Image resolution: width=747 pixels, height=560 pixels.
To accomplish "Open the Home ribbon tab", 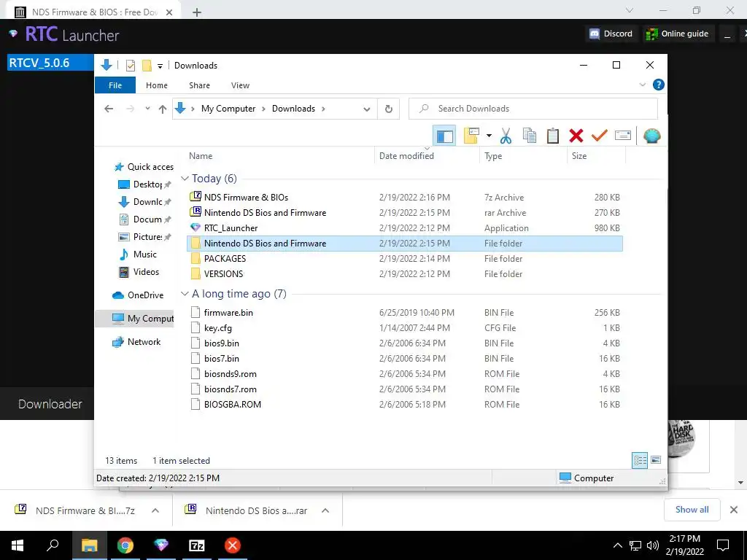I will click(x=157, y=85).
